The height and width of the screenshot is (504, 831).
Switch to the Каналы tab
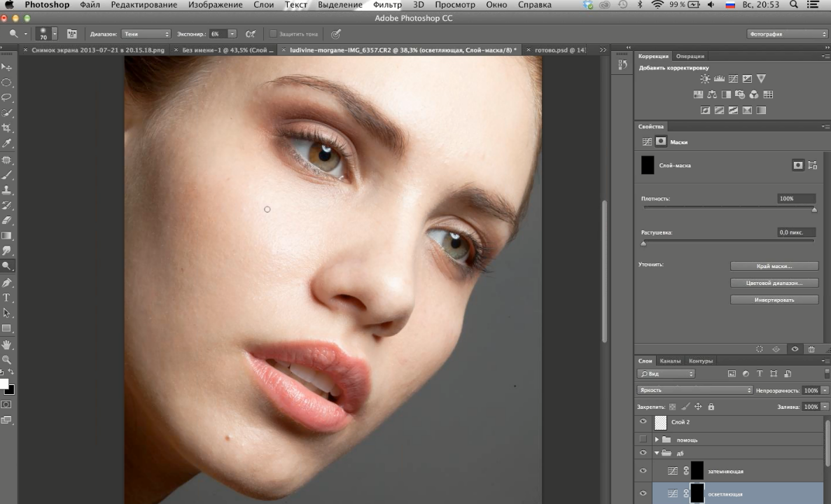(x=670, y=361)
